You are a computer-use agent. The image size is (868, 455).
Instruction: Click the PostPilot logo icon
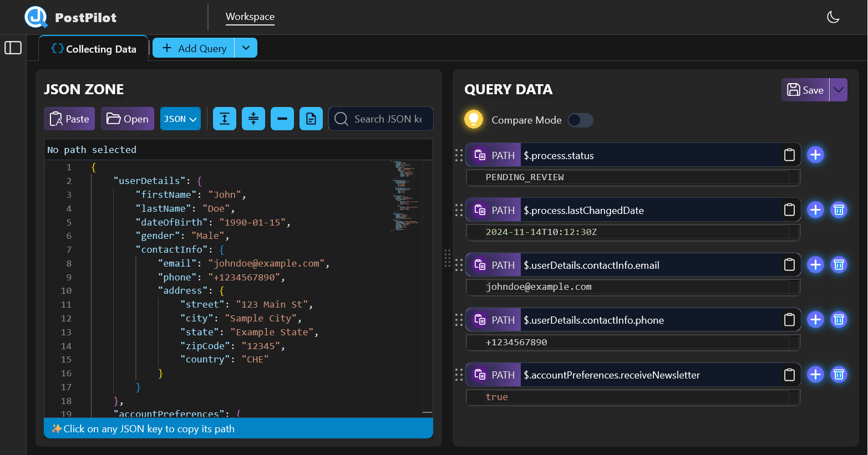pos(35,17)
